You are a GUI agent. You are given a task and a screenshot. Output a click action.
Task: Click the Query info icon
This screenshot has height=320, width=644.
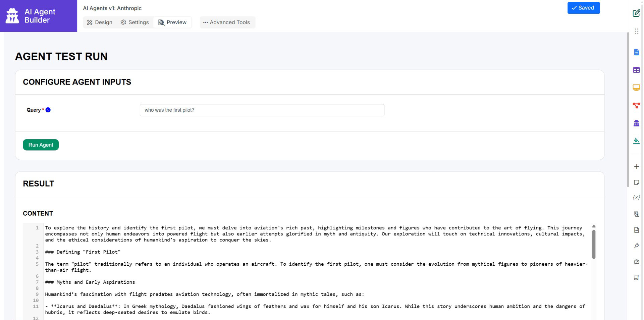(48, 110)
